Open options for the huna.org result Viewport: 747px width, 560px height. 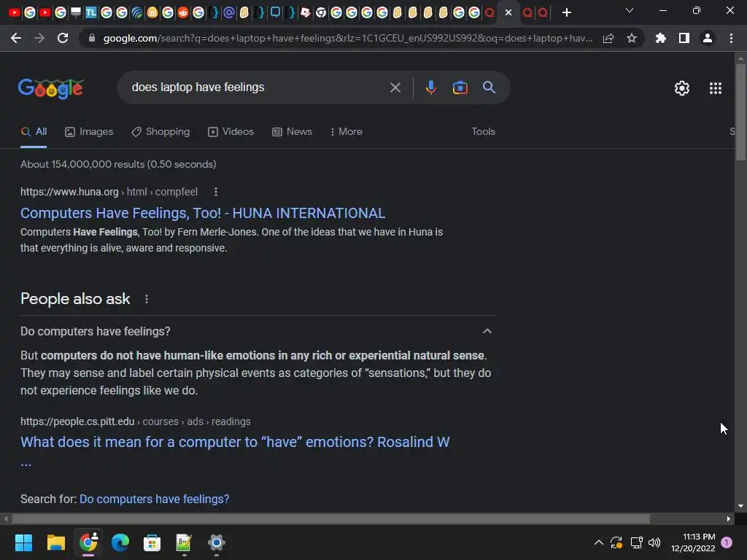(x=216, y=192)
